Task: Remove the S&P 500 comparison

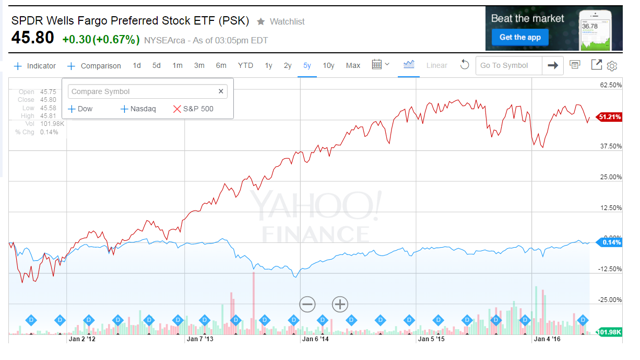Action: point(193,109)
